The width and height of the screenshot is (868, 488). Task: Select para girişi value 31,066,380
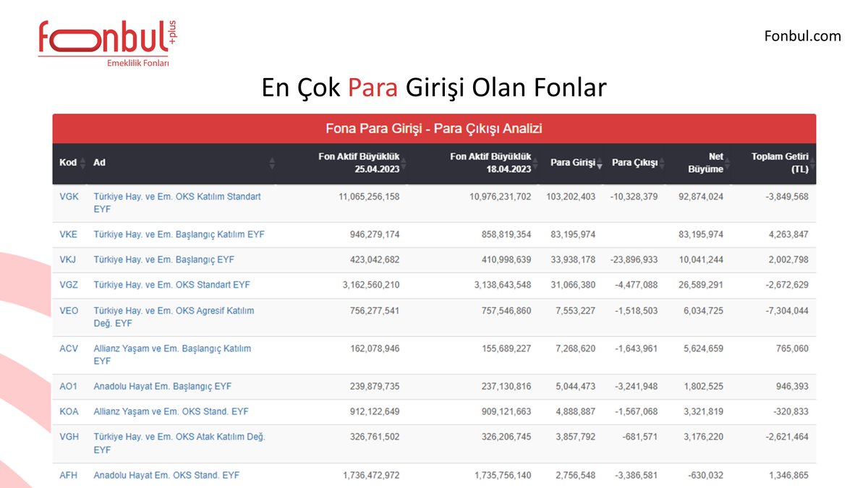click(x=574, y=286)
